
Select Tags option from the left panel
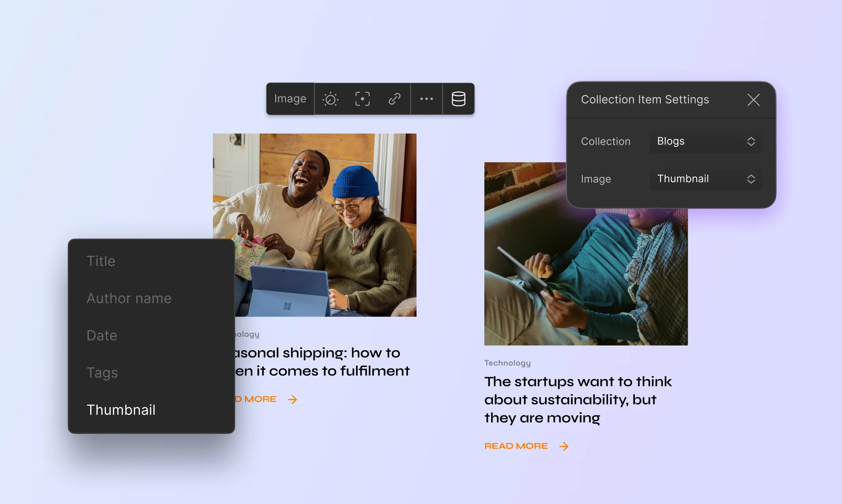pos(102,372)
